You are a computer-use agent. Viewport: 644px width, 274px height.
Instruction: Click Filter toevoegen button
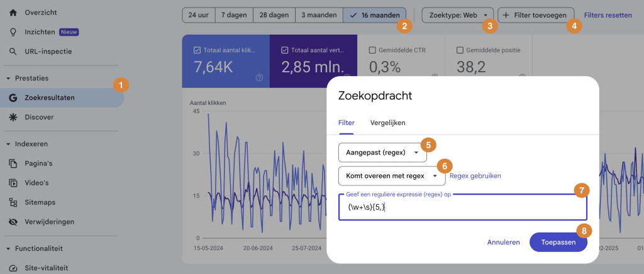click(x=536, y=16)
